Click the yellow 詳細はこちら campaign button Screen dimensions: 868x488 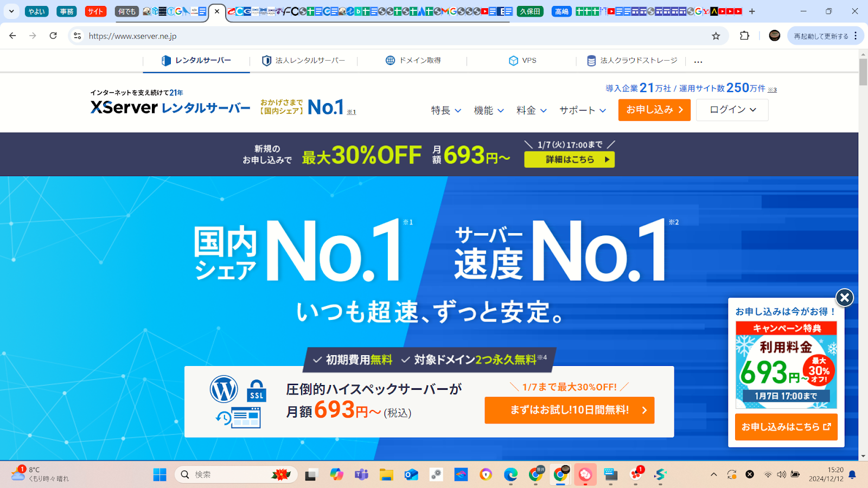click(570, 159)
